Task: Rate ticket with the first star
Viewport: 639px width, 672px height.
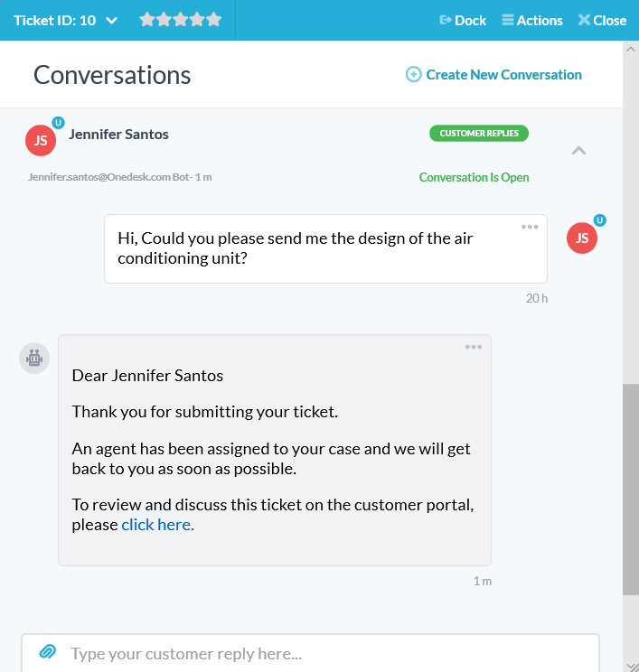Action: point(147,20)
